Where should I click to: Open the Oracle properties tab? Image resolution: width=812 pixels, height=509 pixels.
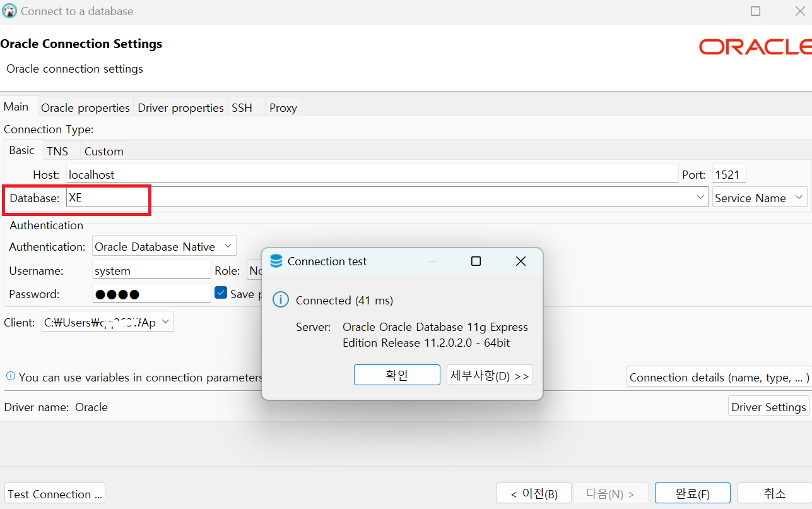click(x=85, y=107)
